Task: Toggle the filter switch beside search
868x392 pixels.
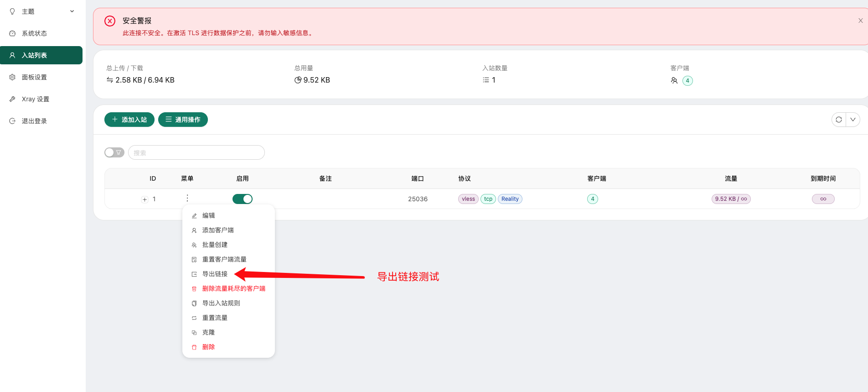Action: tap(114, 152)
